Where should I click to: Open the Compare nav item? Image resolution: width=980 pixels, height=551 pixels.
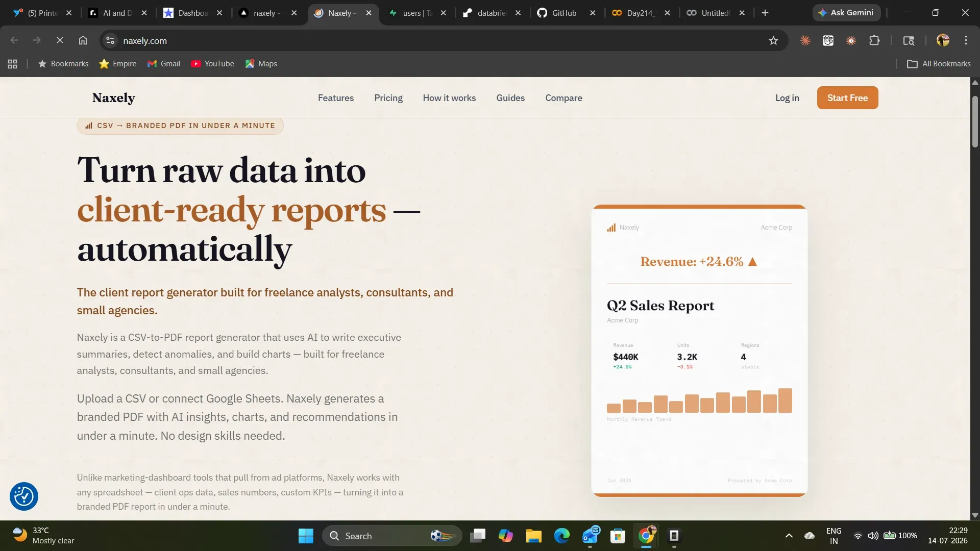(563, 97)
